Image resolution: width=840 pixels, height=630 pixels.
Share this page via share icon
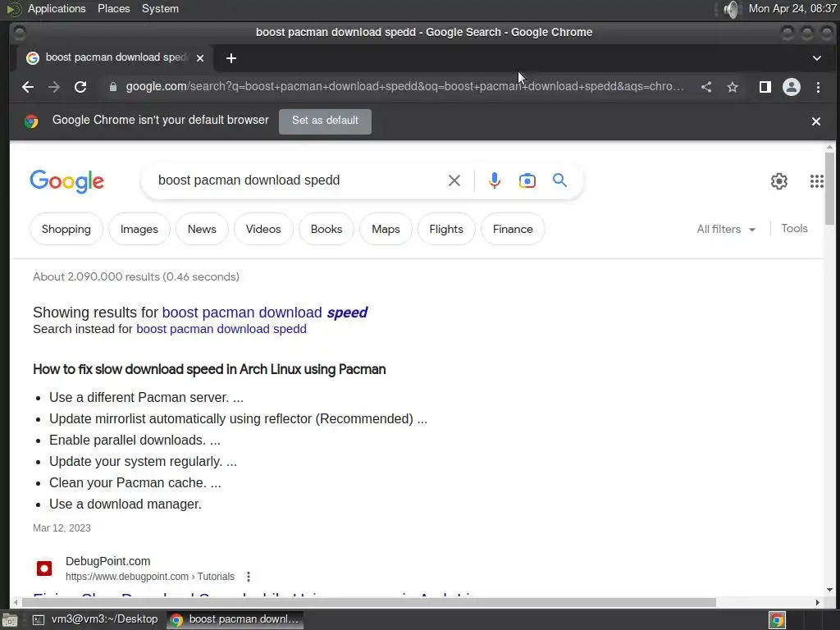pos(706,87)
